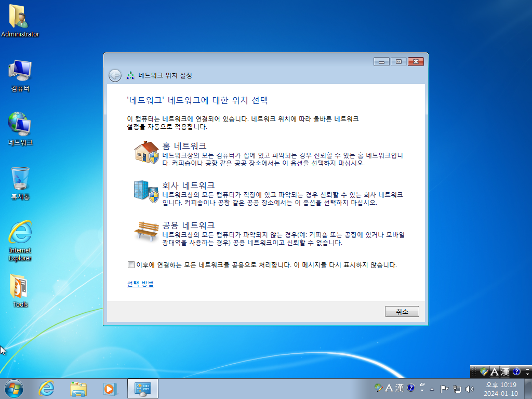This screenshot has height=399, width=532.
Task: Click the park bench icon for 공용 네트워크
Action: (147, 231)
